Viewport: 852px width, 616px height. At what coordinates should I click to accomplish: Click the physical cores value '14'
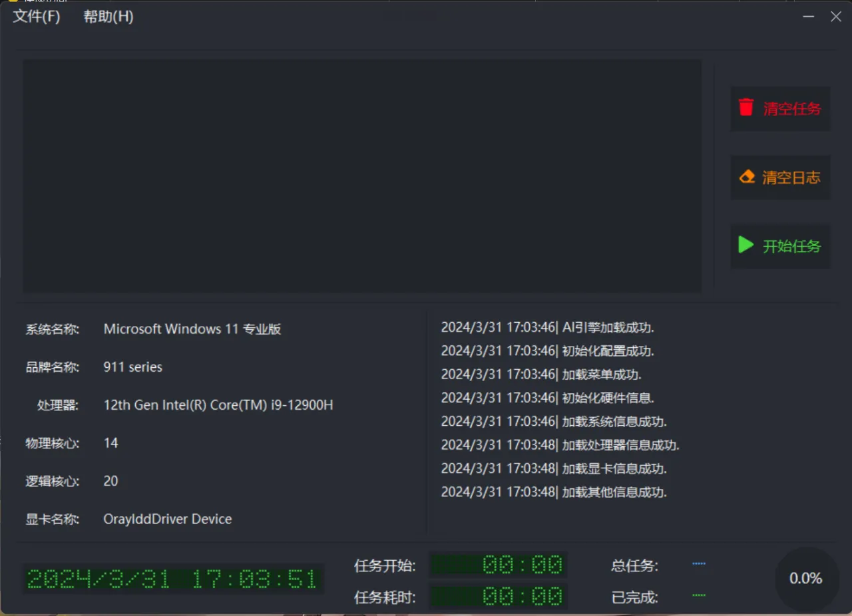pos(111,443)
